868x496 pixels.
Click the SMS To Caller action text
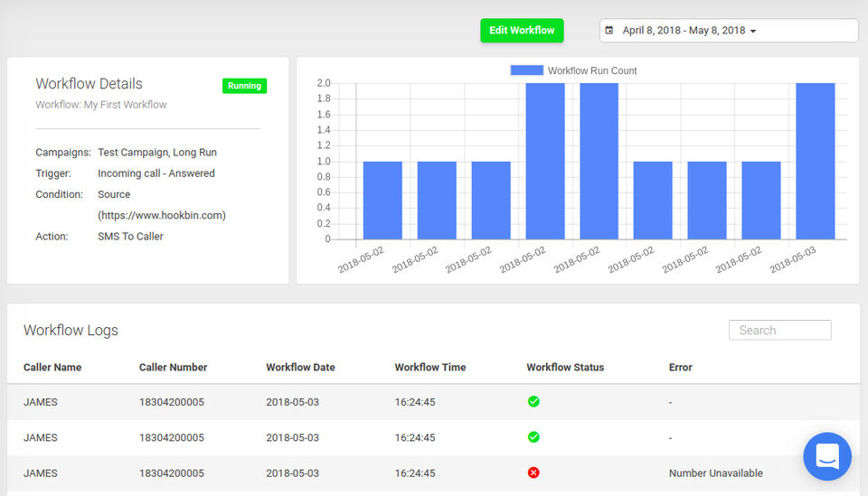(x=130, y=236)
